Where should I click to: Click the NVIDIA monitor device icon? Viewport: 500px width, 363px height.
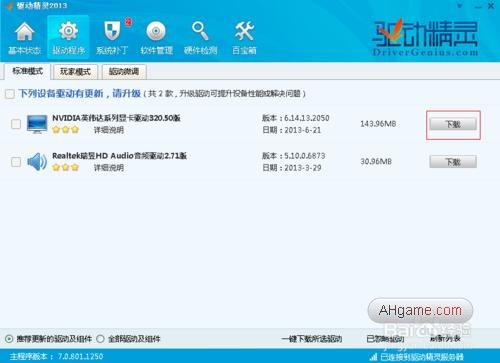[37, 124]
